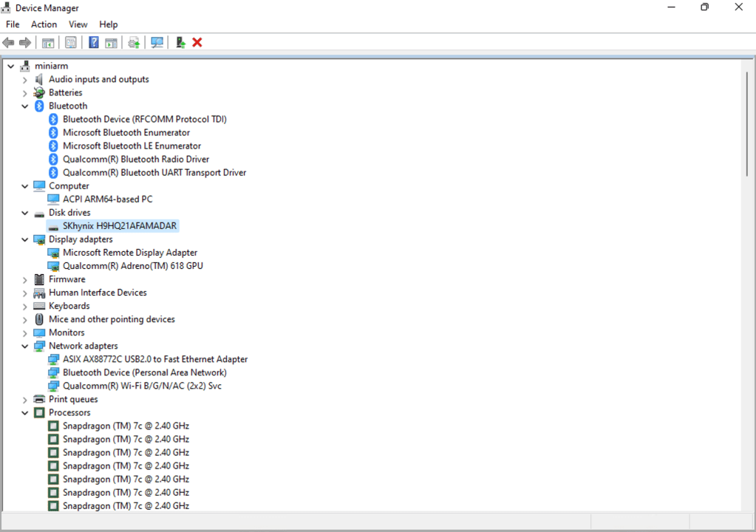Collapse the Bluetooth category
Viewport: 756px width, 532px height.
click(25, 106)
